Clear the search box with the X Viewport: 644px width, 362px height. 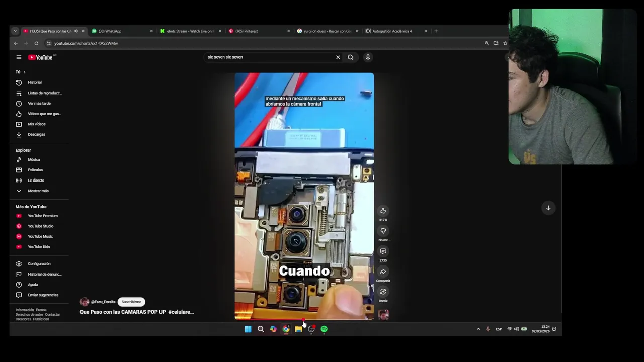pos(338,57)
